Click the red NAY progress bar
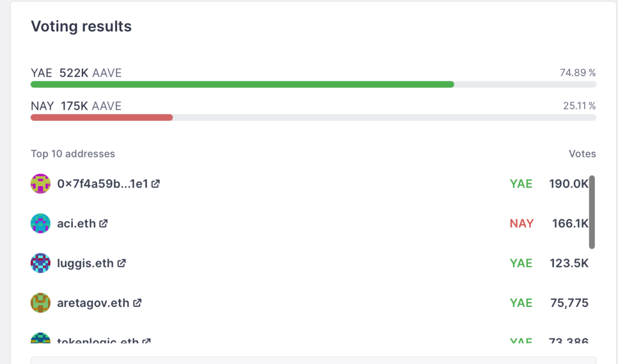This screenshot has height=364, width=618. click(x=101, y=118)
